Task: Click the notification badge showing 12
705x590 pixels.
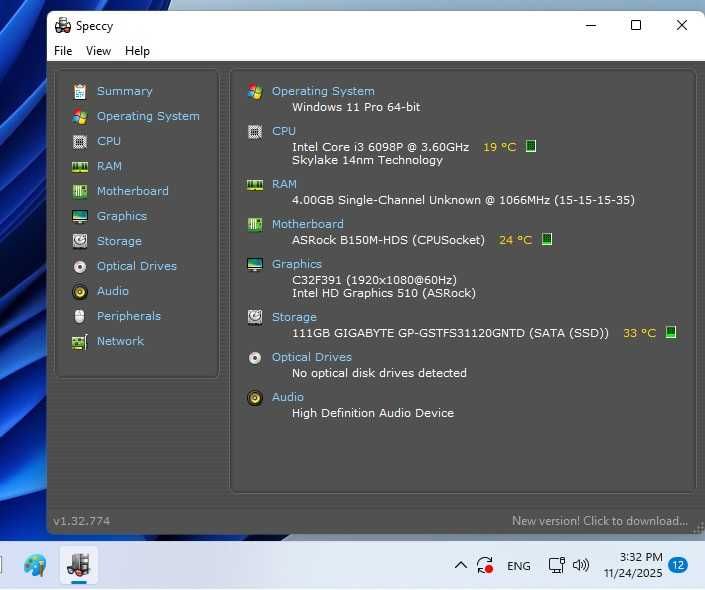Action: (678, 565)
